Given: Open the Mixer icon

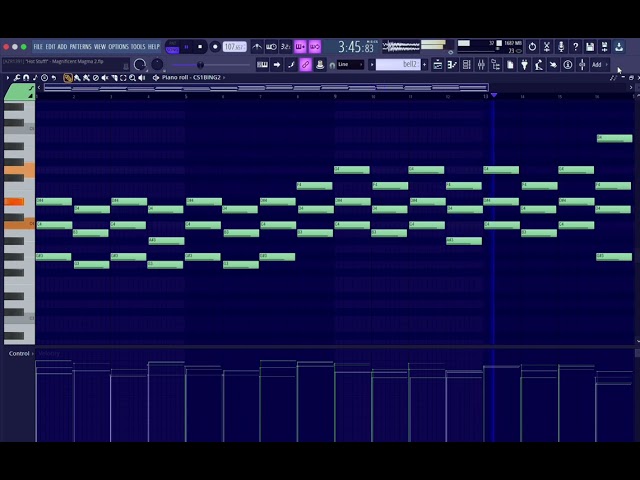Looking at the screenshot, I should coord(481,64).
